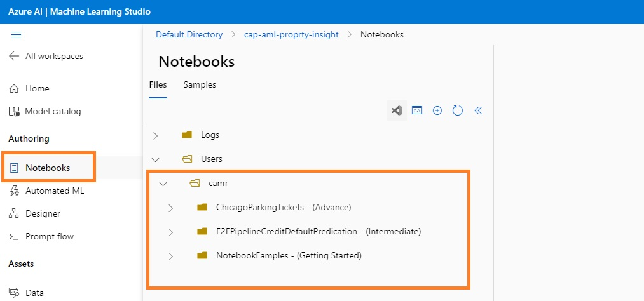Collapse the camr folder
The image size is (644, 301).
click(x=163, y=184)
